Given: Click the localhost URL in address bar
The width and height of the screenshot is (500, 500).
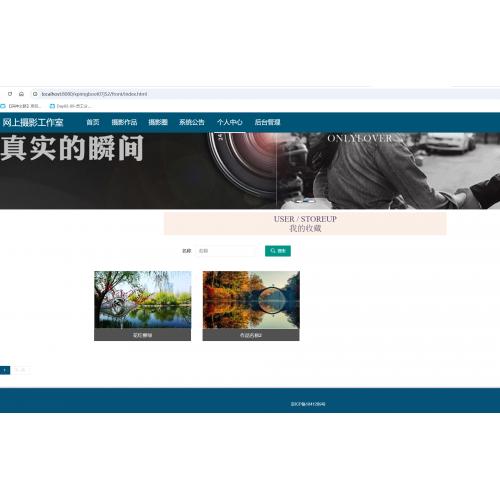Looking at the screenshot, I should coord(94,94).
